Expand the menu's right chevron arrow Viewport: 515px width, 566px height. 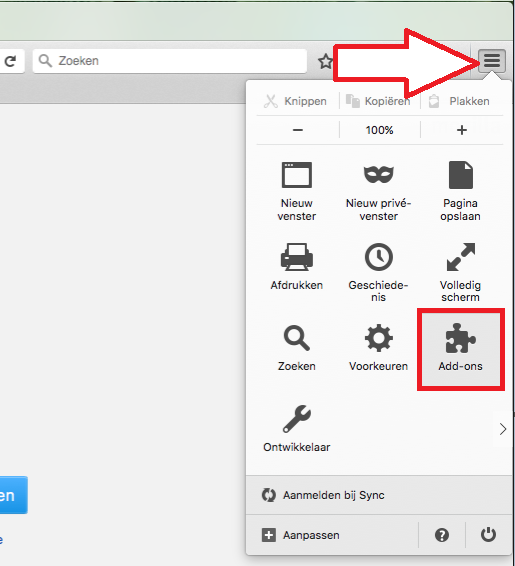coord(503,429)
